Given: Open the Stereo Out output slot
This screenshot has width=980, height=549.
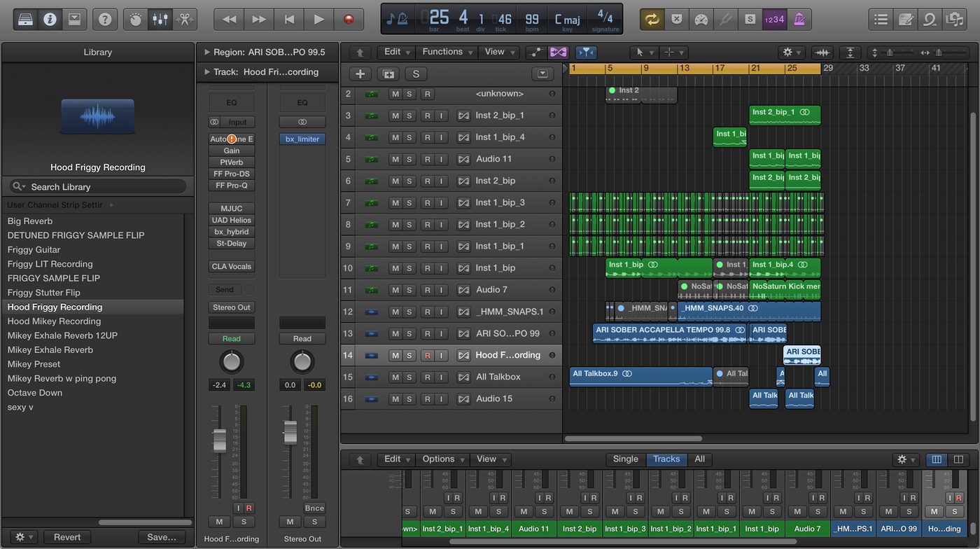Looking at the screenshot, I should [x=232, y=307].
